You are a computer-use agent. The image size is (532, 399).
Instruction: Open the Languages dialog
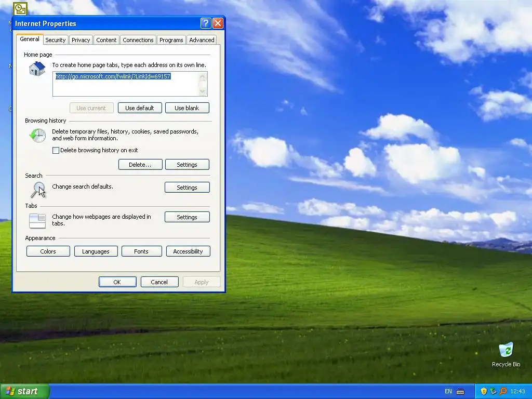[96, 251]
